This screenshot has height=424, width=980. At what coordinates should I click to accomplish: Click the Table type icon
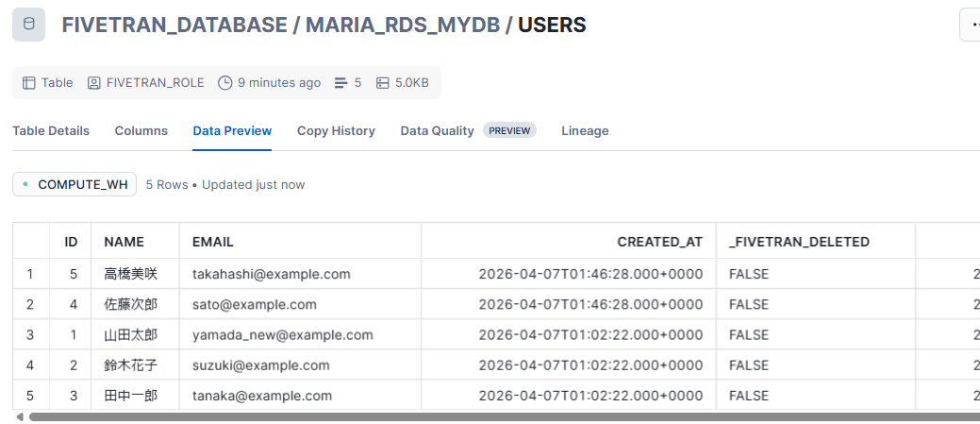tap(28, 83)
